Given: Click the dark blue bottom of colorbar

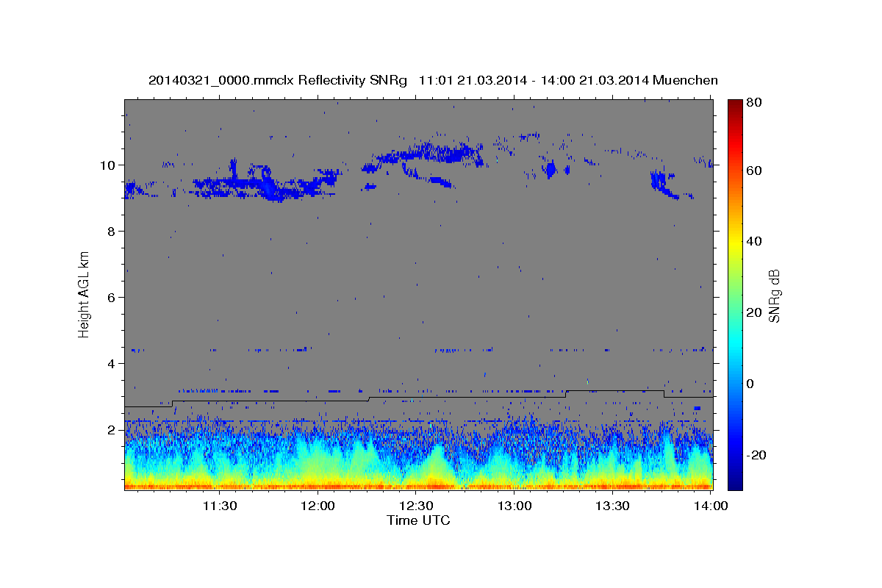Looking at the screenshot, I should tap(735, 484).
